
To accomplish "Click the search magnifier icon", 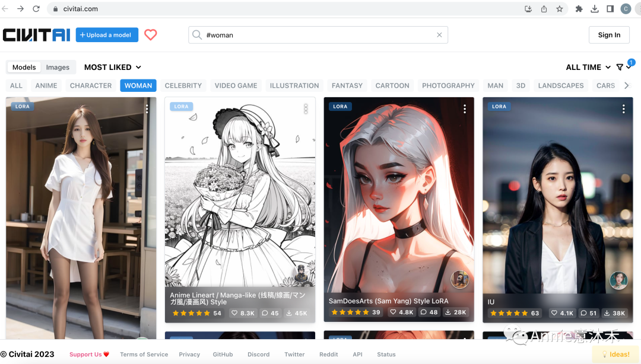I will pyautogui.click(x=197, y=35).
